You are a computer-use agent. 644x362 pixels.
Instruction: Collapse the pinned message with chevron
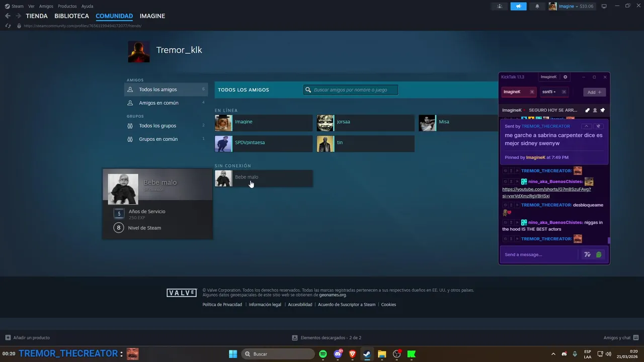coord(586,126)
